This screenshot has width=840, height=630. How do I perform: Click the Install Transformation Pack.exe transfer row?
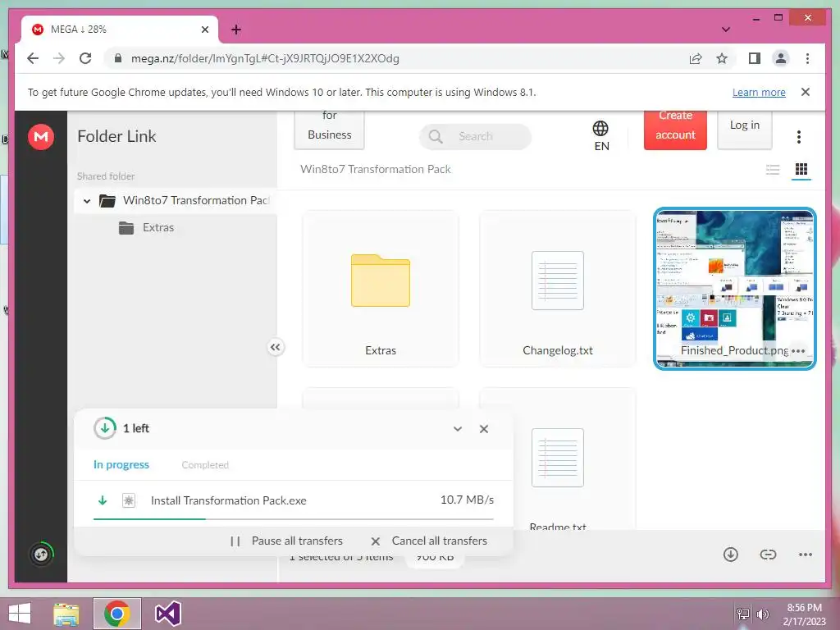click(x=294, y=501)
